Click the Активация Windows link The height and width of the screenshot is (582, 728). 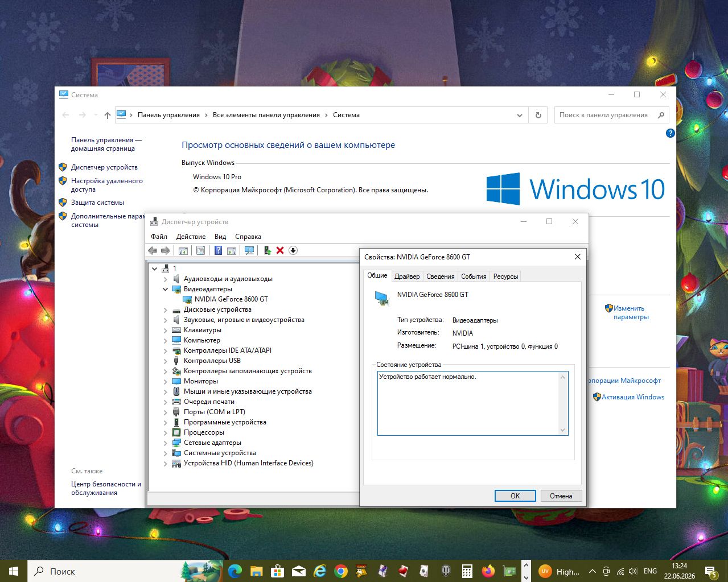click(633, 397)
